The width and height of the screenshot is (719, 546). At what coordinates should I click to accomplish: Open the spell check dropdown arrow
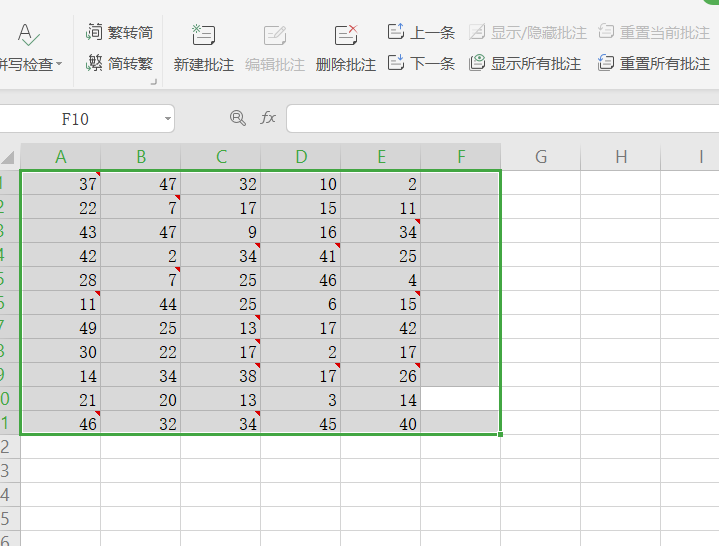[59, 65]
